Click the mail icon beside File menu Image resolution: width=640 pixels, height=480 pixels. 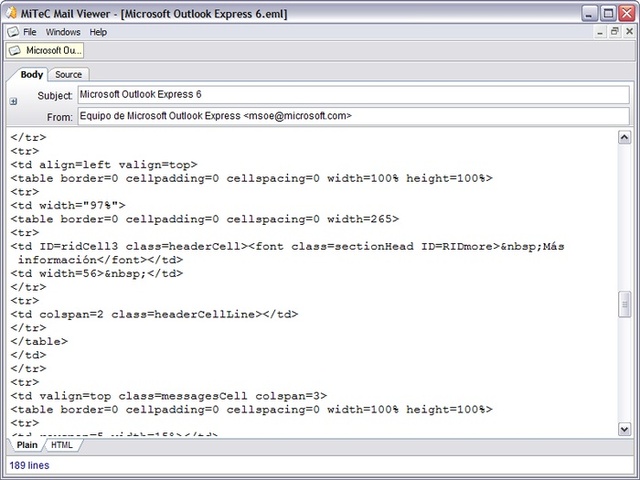click(x=13, y=32)
